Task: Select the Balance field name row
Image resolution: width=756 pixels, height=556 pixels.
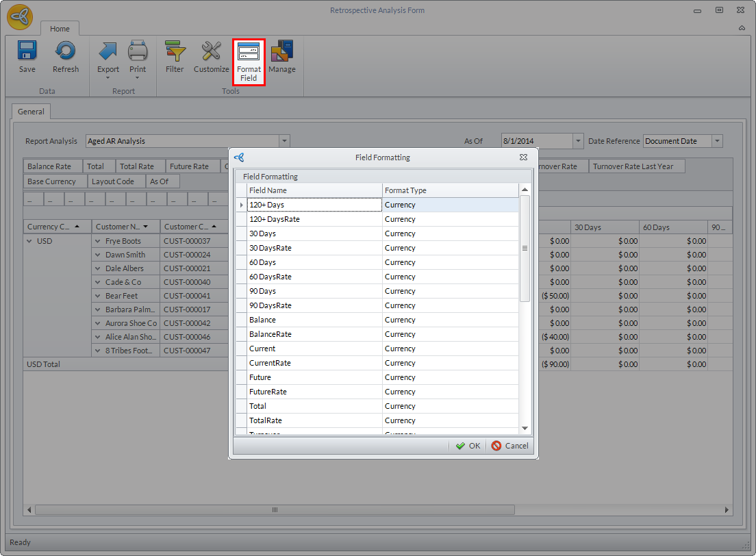Action: click(x=314, y=320)
